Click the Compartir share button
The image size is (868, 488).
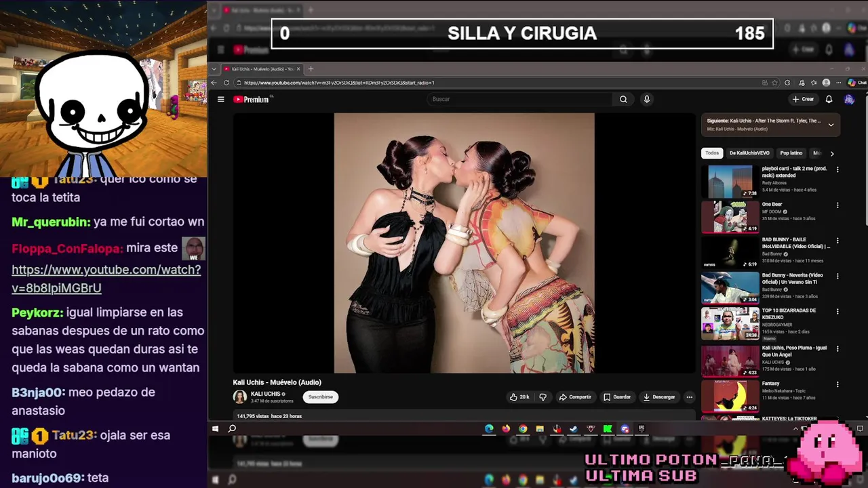tap(575, 397)
